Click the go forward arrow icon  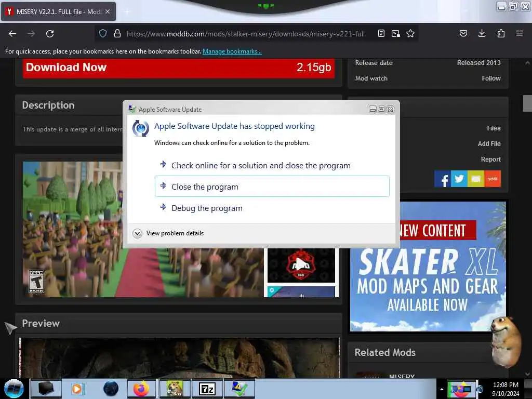point(31,34)
